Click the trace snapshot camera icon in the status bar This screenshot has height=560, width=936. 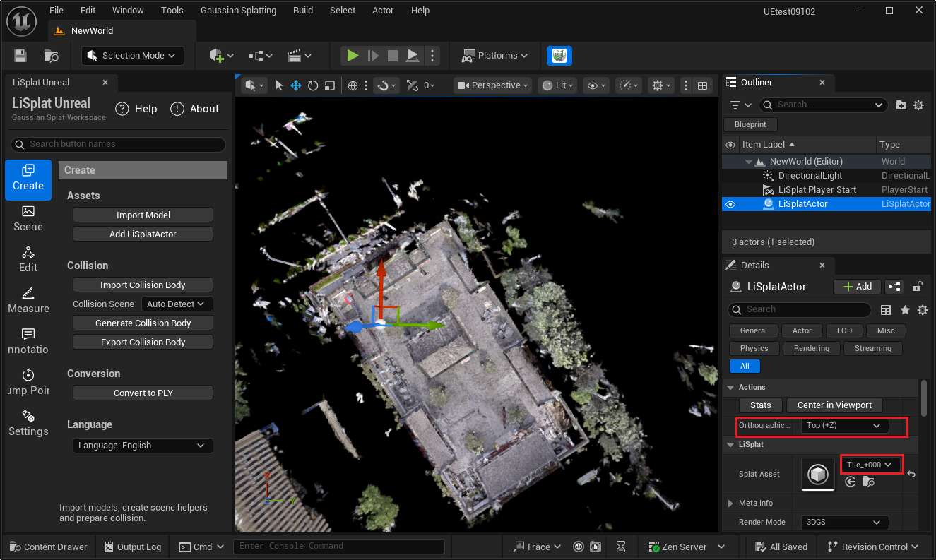596,547
